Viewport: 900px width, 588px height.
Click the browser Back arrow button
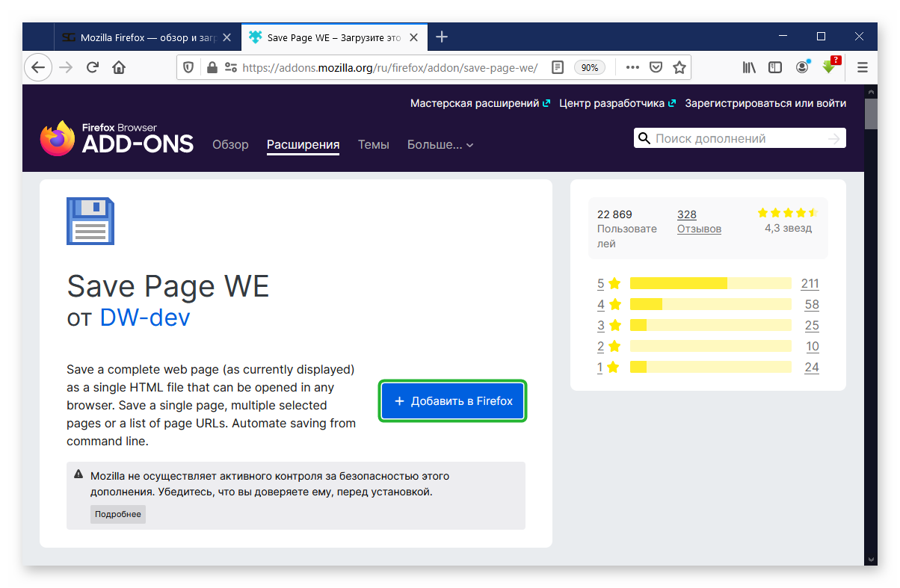pos(38,67)
